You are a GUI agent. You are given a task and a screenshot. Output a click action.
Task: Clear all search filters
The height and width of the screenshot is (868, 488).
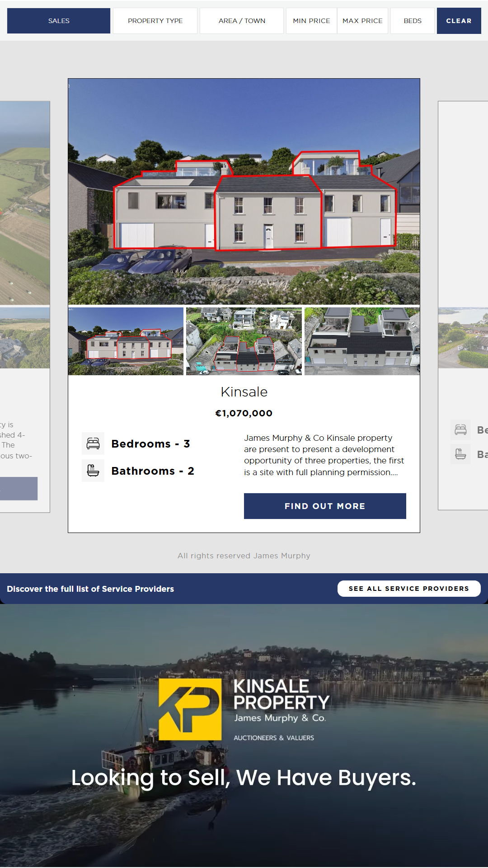click(459, 21)
